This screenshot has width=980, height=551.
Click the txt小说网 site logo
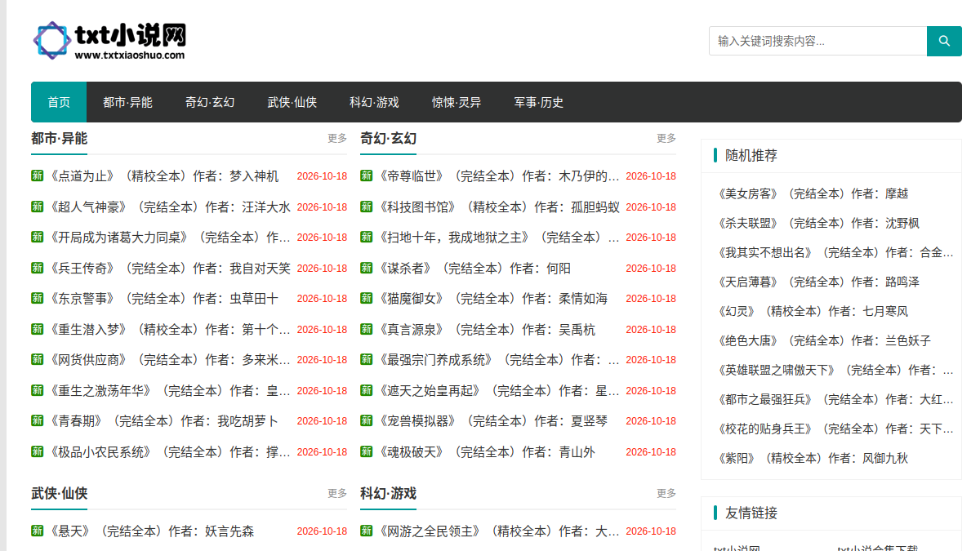click(x=109, y=41)
